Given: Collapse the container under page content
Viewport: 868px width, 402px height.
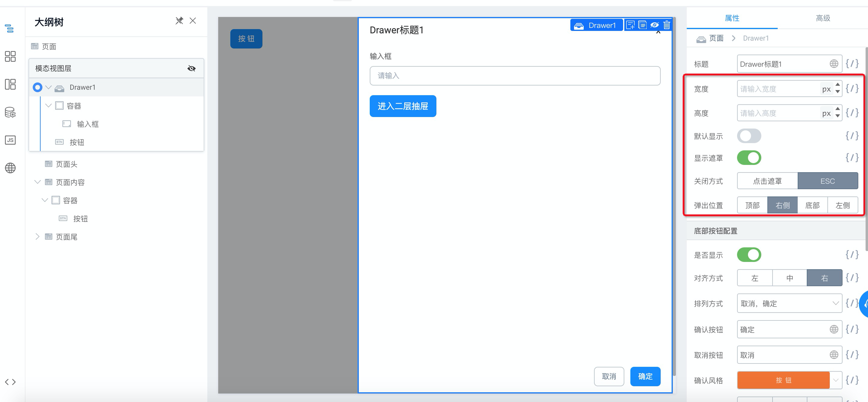Looking at the screenshot, I should click(x=45, y=200).
